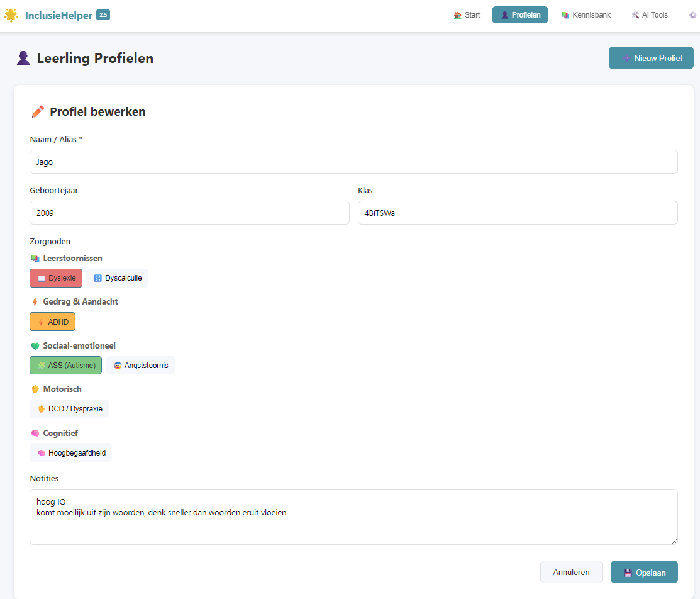Save the profile with Opslaan button
This screenshot has width=700, height=599.
click(644, 573)
